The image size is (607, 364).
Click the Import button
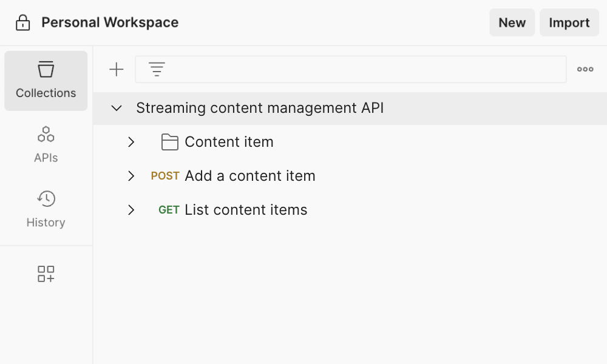(x=569, y=23)
